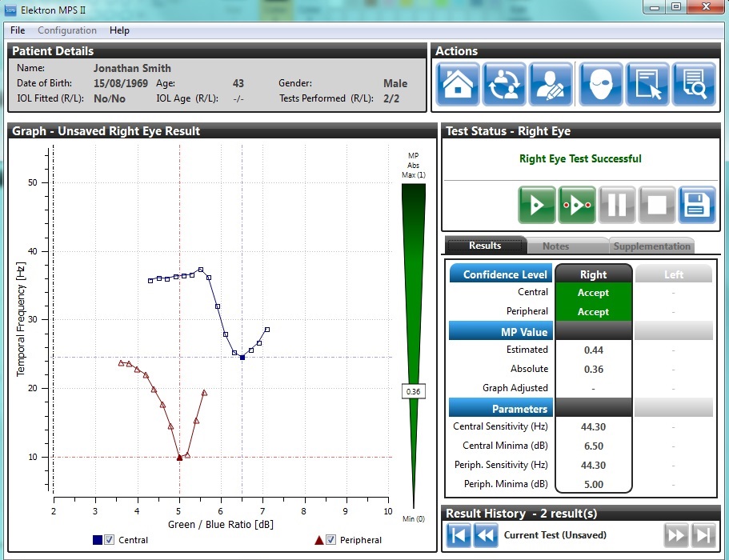Open the Help menu

pyautogui.click(x=119, y=30)
